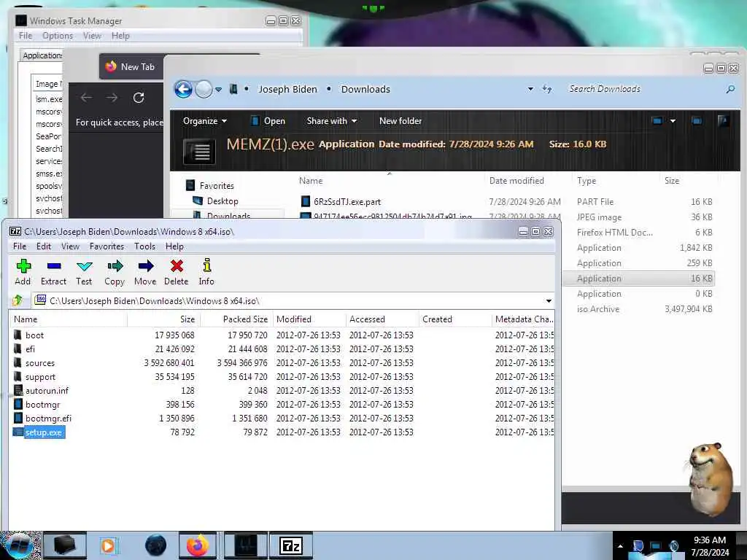
Task: Expand the Share with dropdown
Action: tap(332, 121)
